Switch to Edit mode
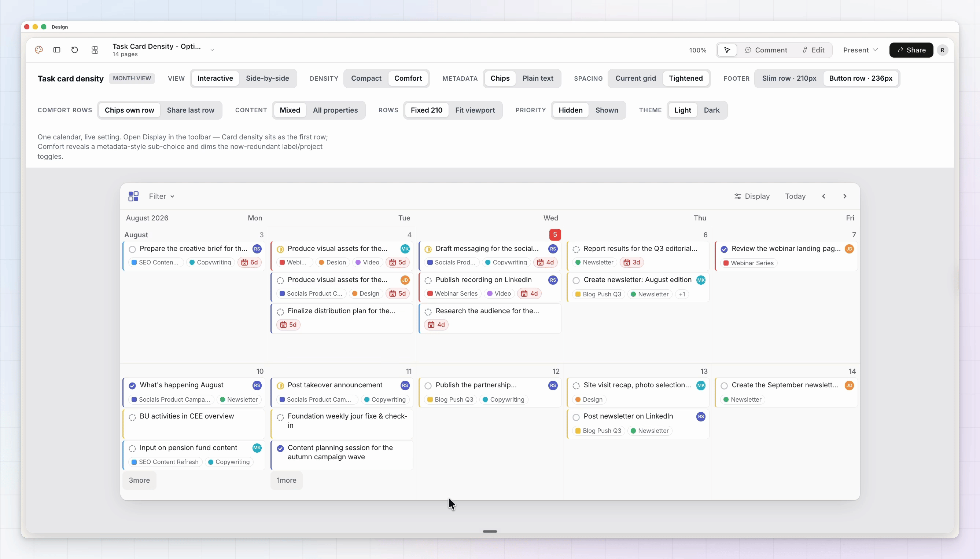Screen dimensions: 980x559 click(x=813, y=50)
